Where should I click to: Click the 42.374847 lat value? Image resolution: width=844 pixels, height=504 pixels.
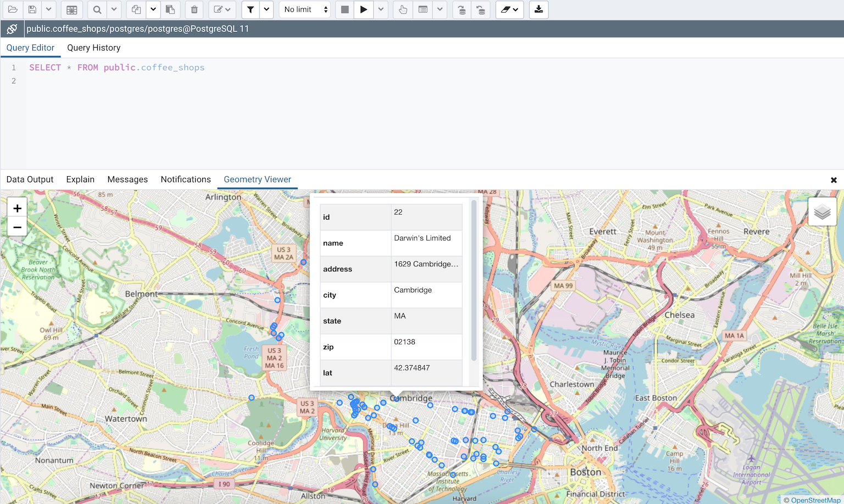coord(412,368)
